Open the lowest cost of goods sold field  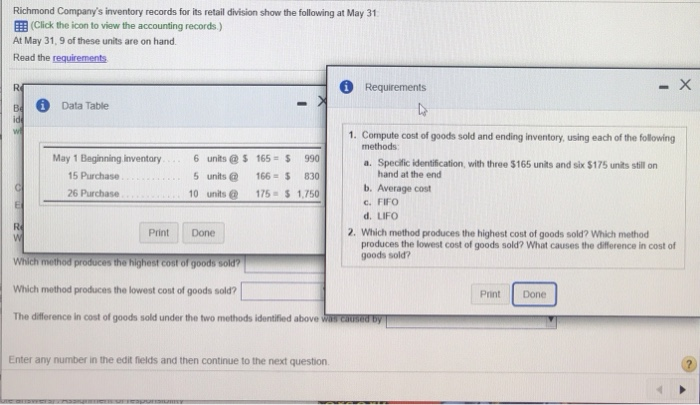(x=283, y=291)
